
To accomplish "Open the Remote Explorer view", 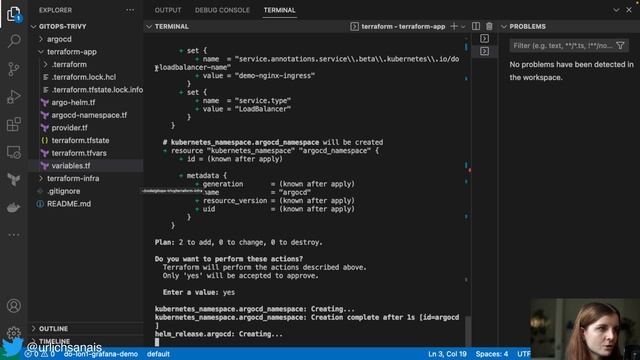I will tap(13, 152).
